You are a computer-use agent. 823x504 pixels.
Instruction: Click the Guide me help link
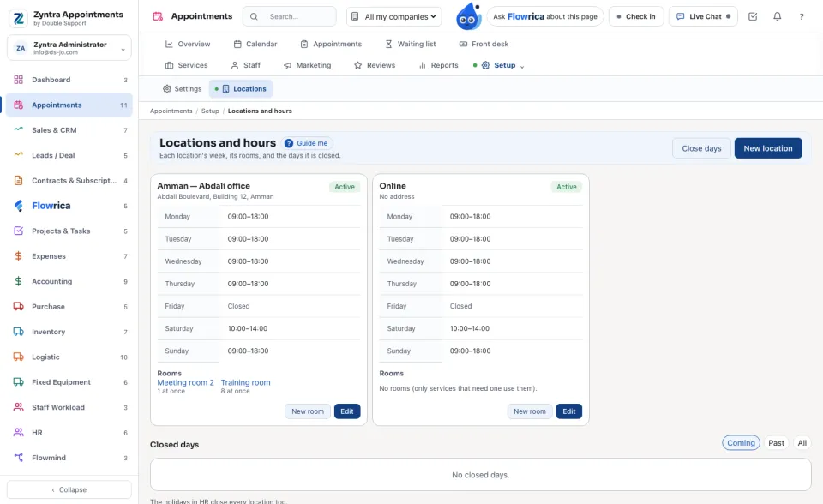[x=308, y=143]
